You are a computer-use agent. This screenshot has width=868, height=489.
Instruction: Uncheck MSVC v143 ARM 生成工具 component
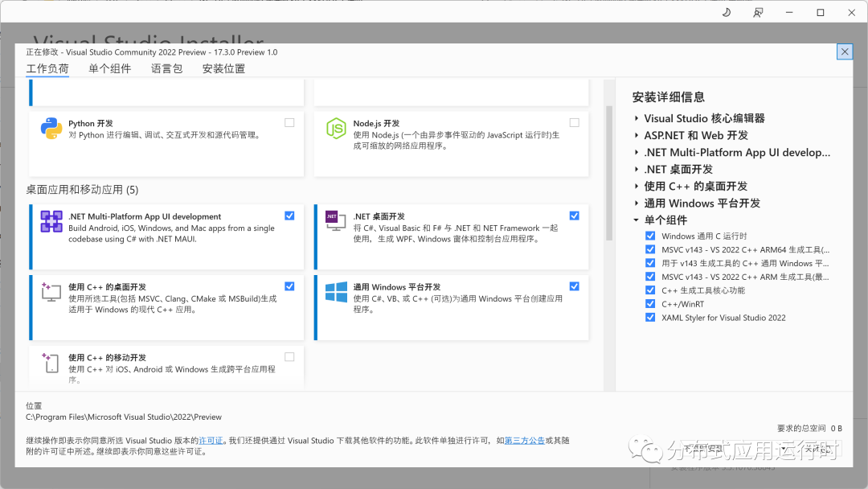[650, 277]
